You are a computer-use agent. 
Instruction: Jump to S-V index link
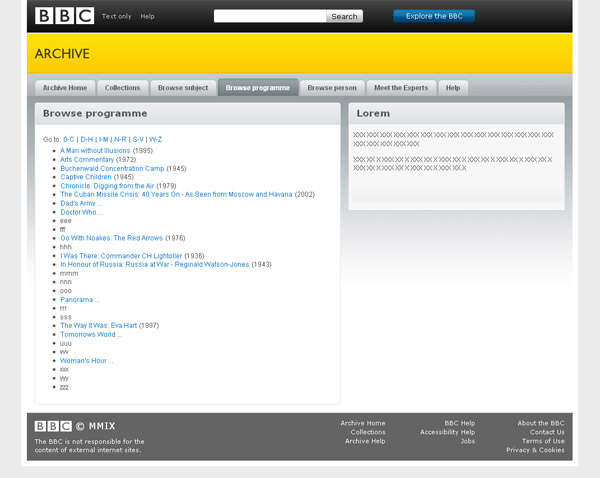[138, 139]
